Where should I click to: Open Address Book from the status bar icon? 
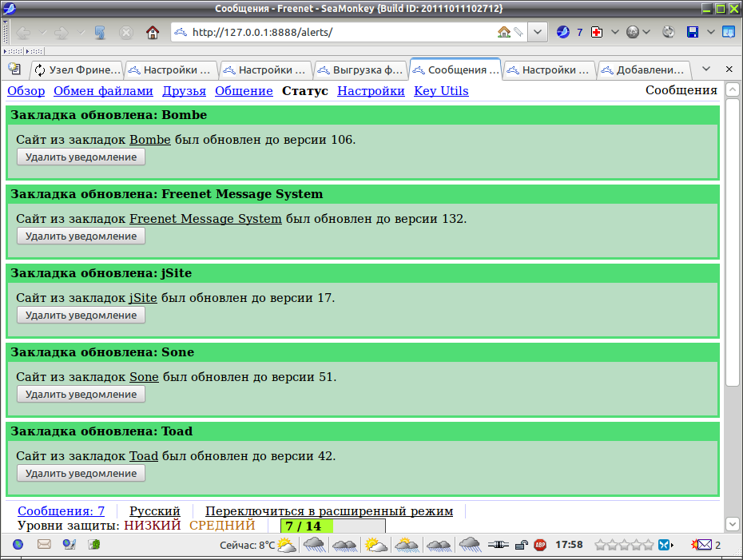(x=94, y=544)
